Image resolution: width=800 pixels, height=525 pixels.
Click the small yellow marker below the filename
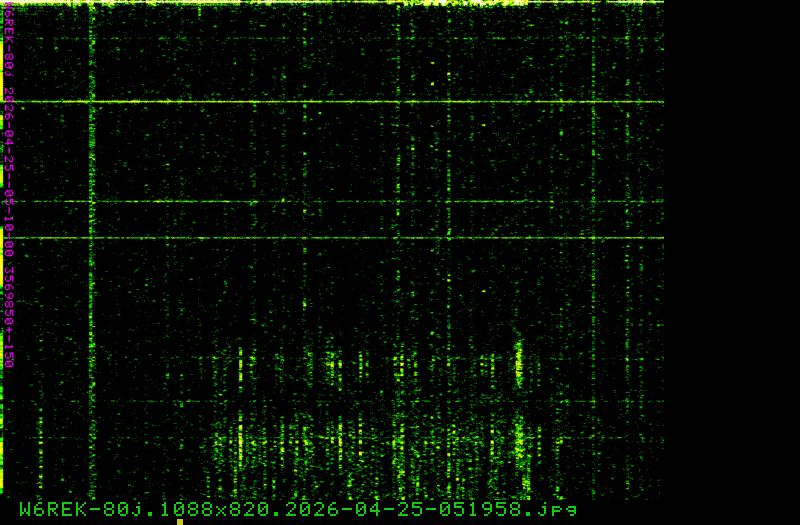pos(180,521)
